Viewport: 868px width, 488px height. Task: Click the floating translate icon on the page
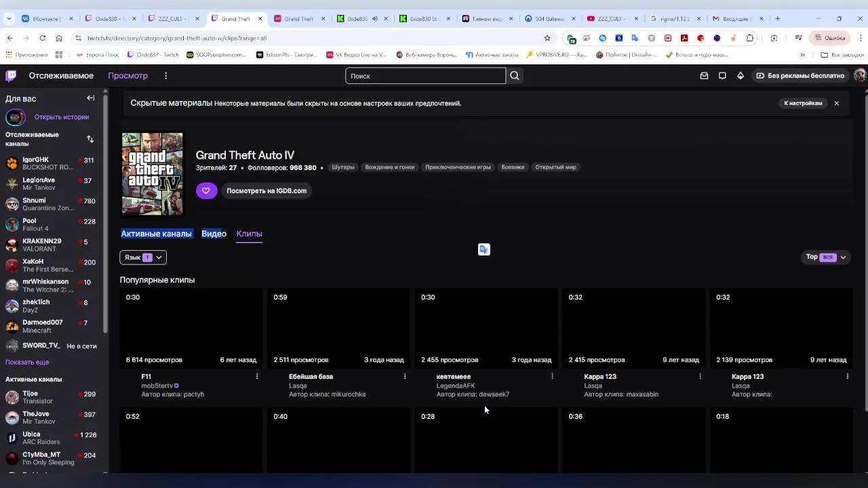click(484, 249)
